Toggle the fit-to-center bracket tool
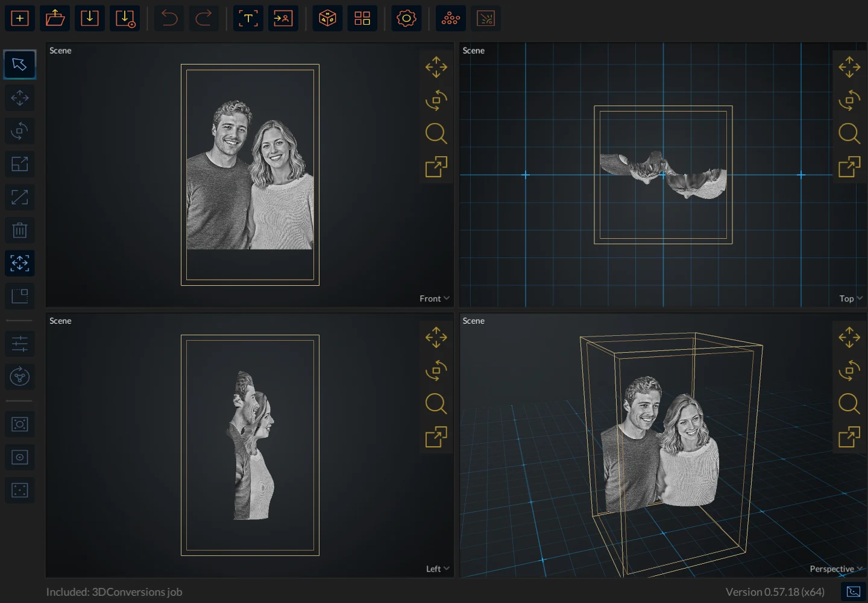 point(20,263)
